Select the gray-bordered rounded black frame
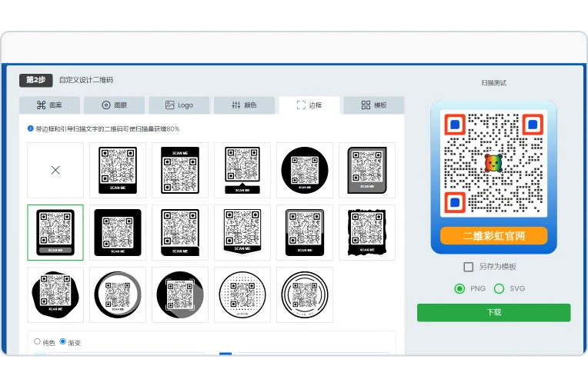Viewport: 588px width, 389px height. tap(305, 232)
